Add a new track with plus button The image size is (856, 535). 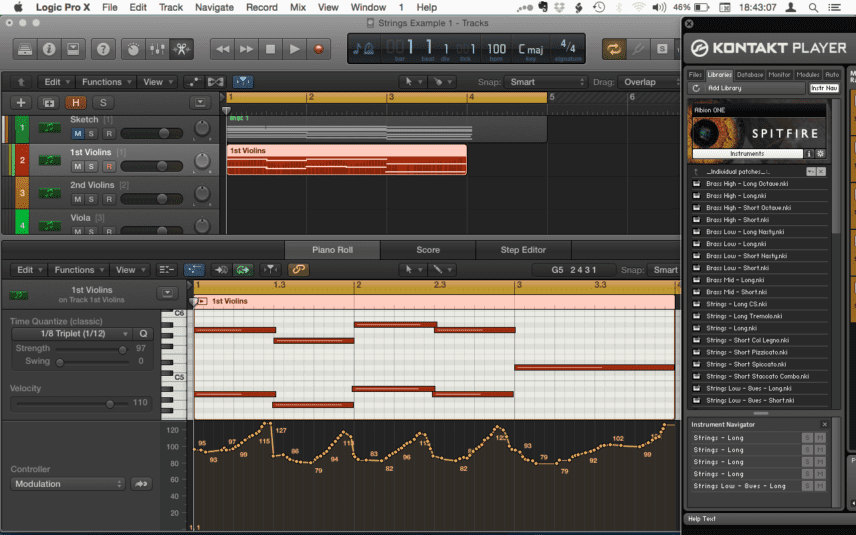tap(21, 103)
